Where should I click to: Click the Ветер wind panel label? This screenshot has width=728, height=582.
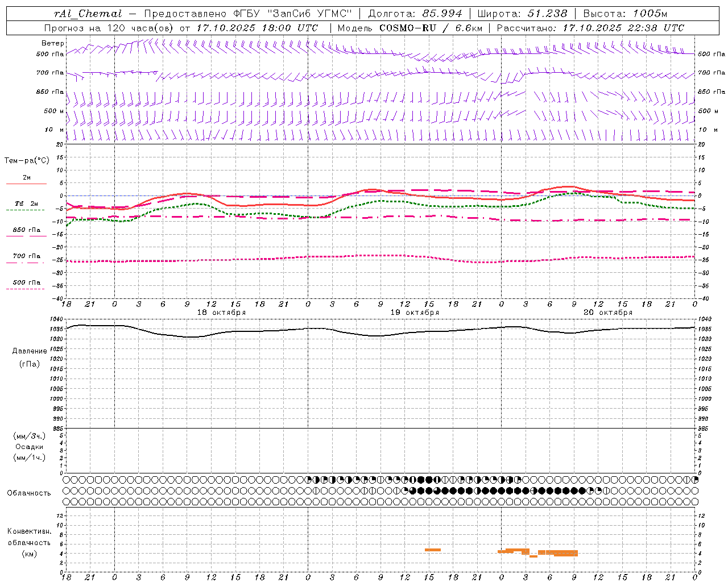coord(53,43)
